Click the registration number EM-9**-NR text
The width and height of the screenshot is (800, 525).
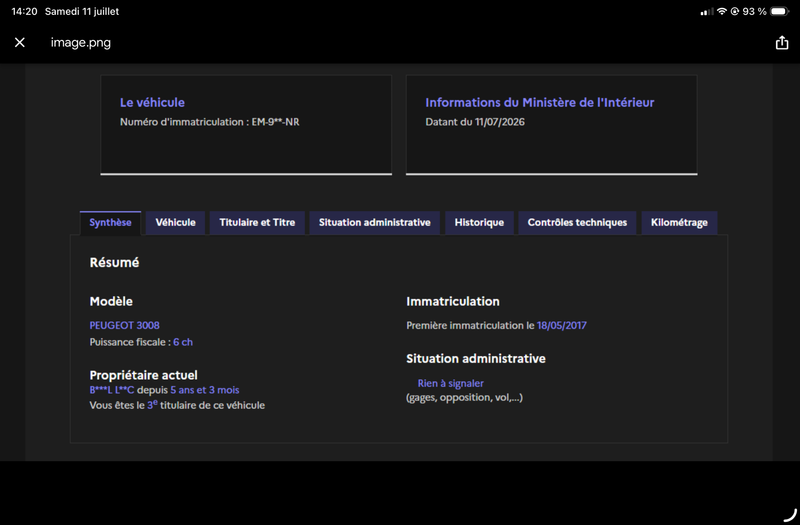click(x=276, y=122)
